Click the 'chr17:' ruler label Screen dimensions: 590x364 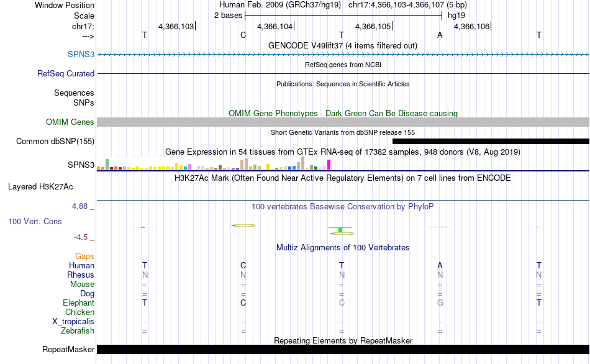(83, 26)
